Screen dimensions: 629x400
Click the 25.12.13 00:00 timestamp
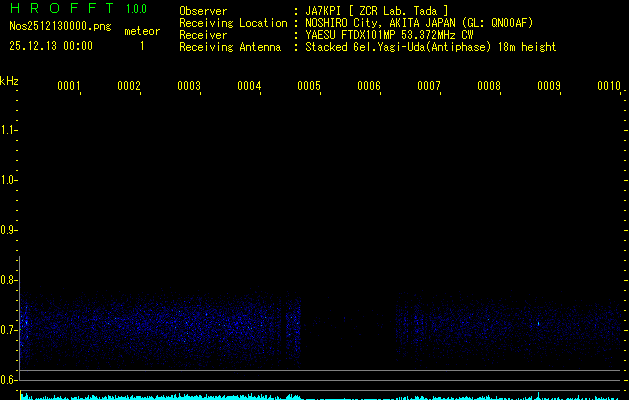51,46
